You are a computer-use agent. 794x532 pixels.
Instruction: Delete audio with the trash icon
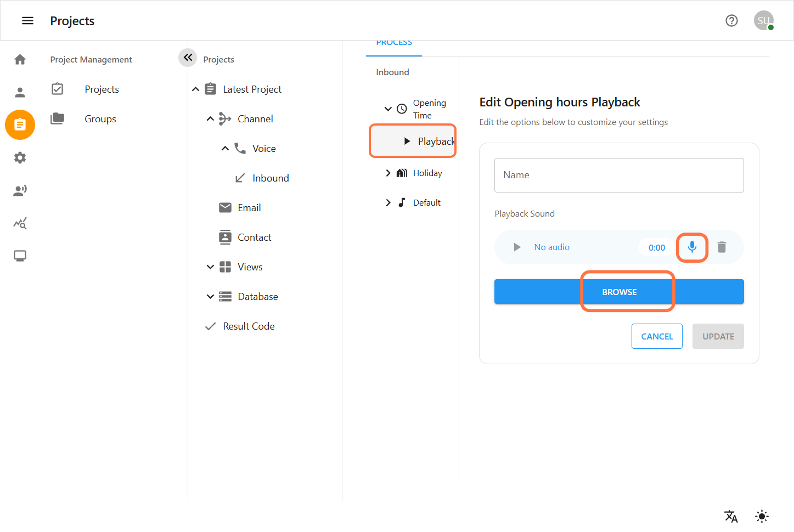[x=722, y=247]
